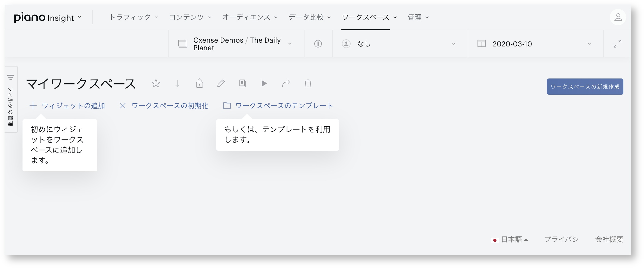Viewport: 644px width, 268px height.
Task: Open the ワークスペース menu
Action: click(x=369, y=17)
